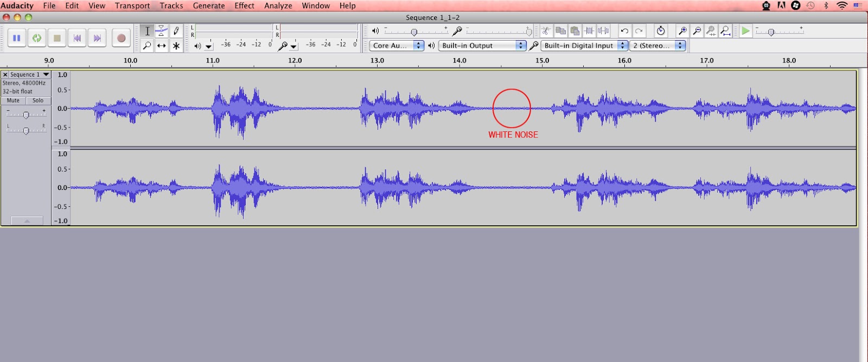This screenshot has height=362, width=868.
Task: Select the Zoom magnifier tool
Action: [x=147, y=46]
